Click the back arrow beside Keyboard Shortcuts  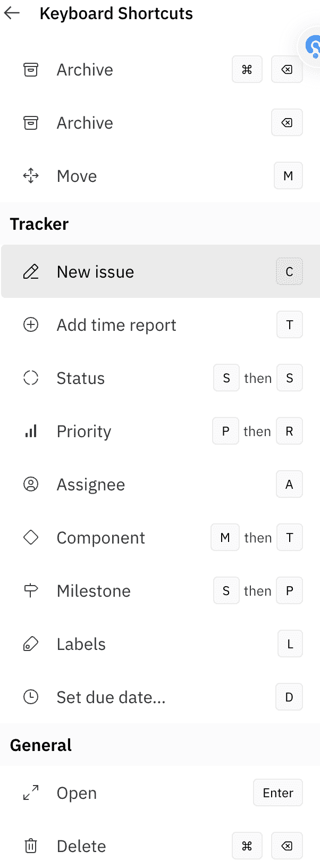click(x=12, y=13)
